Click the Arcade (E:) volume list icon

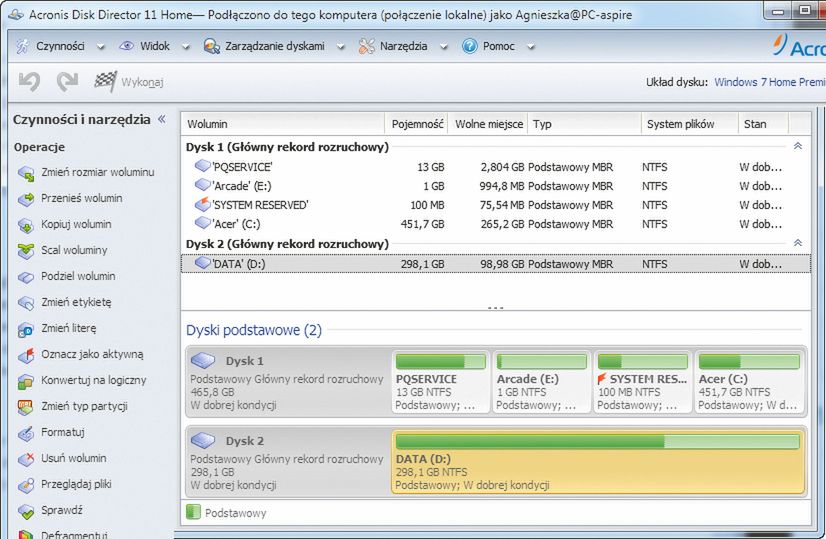click(202, 185)
